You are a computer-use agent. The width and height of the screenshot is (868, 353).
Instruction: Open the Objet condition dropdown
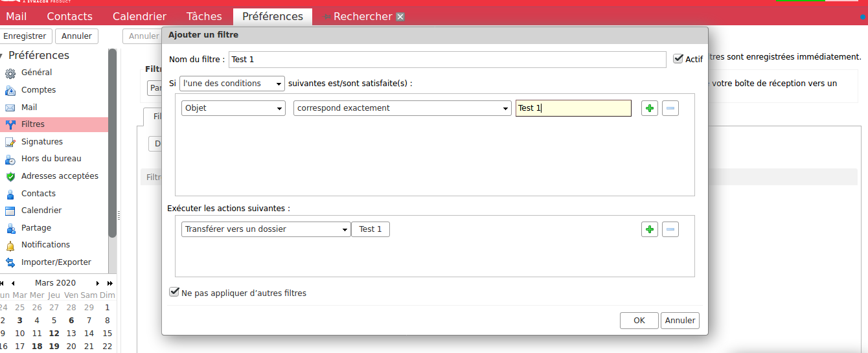click(233, 108)
